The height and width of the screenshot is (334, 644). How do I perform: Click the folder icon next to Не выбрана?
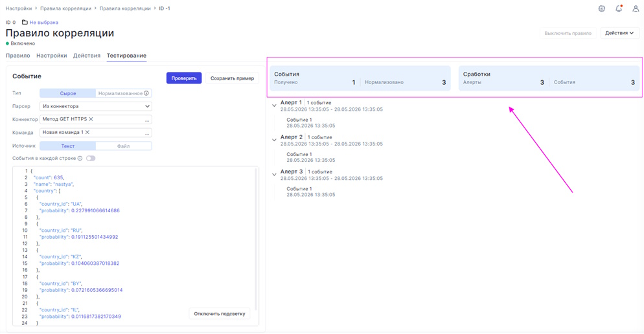(25, 22)
